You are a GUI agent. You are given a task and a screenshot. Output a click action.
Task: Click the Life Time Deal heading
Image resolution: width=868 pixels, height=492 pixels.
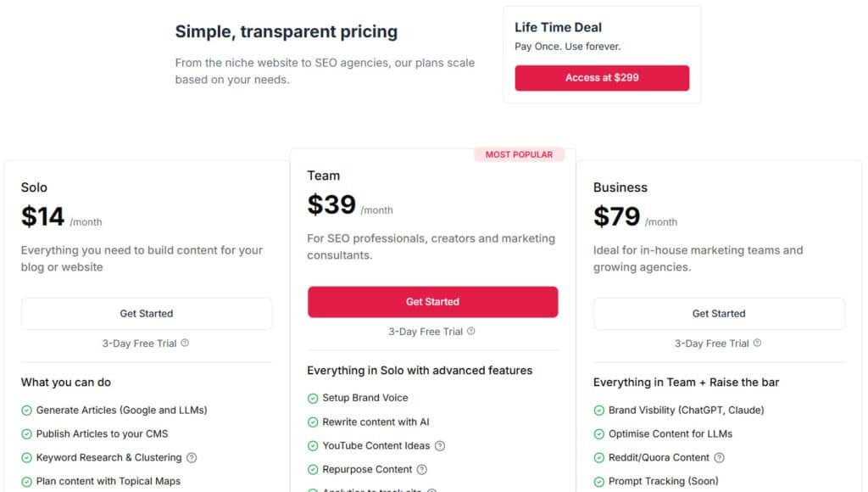[x=557, y=26]
